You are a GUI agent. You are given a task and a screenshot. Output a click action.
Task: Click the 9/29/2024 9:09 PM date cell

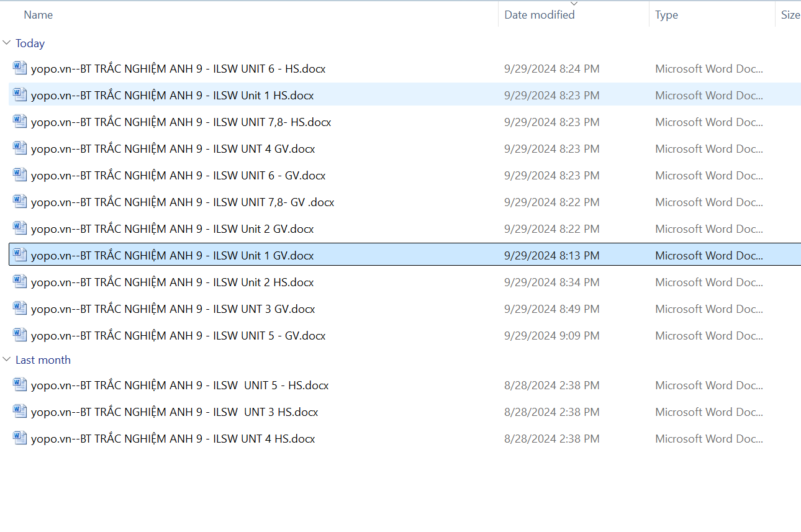552,336
